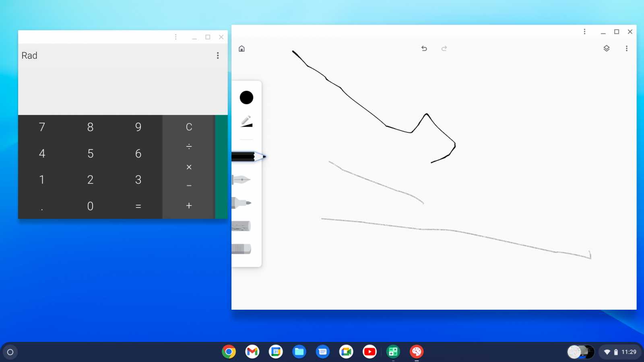This screenshot has height=362, width=644.
Task: Open the drawing window title bar menu
Action: tap(584, 31)
